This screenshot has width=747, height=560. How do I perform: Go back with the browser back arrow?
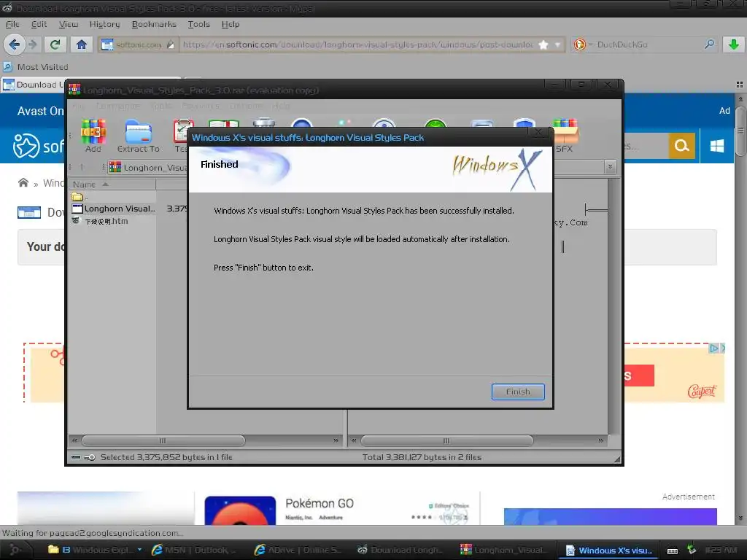(15, 44)
